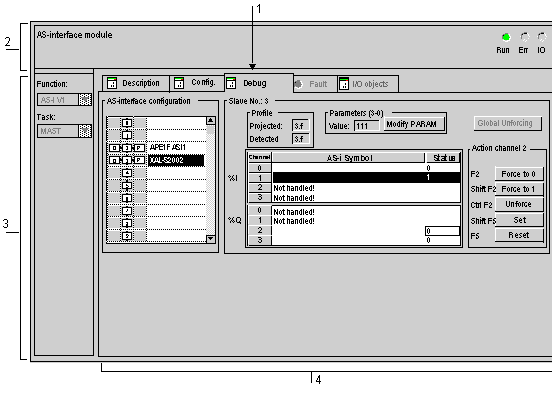The width and height of the screenshot is (552, 396).
Task: Open the Task MAST dropdown arrow
Action: tap(85, 131)
